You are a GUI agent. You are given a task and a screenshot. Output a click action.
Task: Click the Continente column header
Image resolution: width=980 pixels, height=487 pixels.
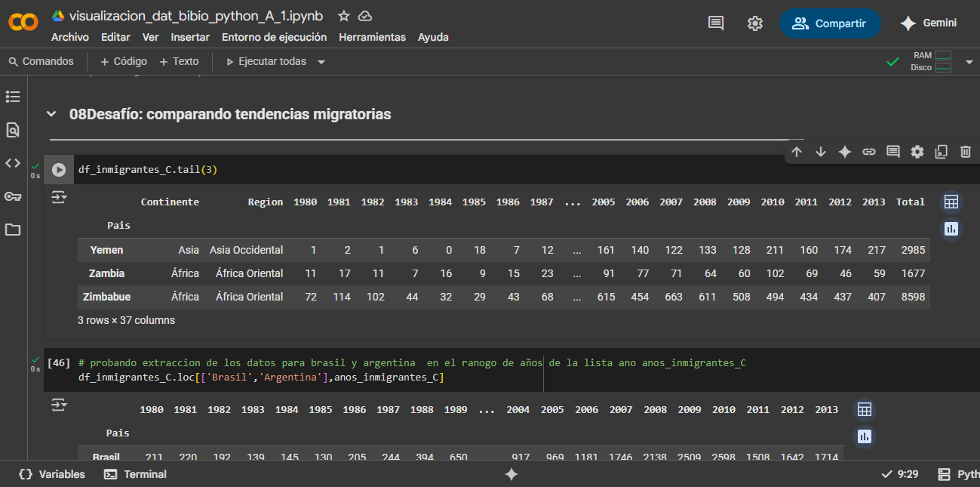[170, 202]
